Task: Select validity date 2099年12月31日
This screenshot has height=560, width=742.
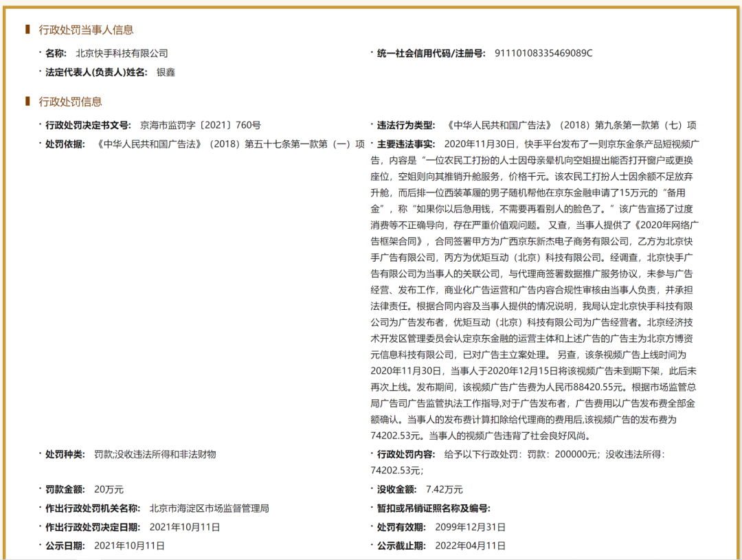Action: pyautogui.click(x=471, y=527)
